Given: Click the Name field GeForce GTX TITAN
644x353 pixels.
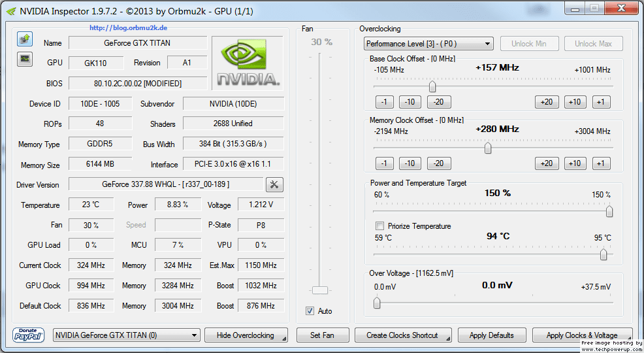Looking at the screenshot, I should (x=137, y=42).
